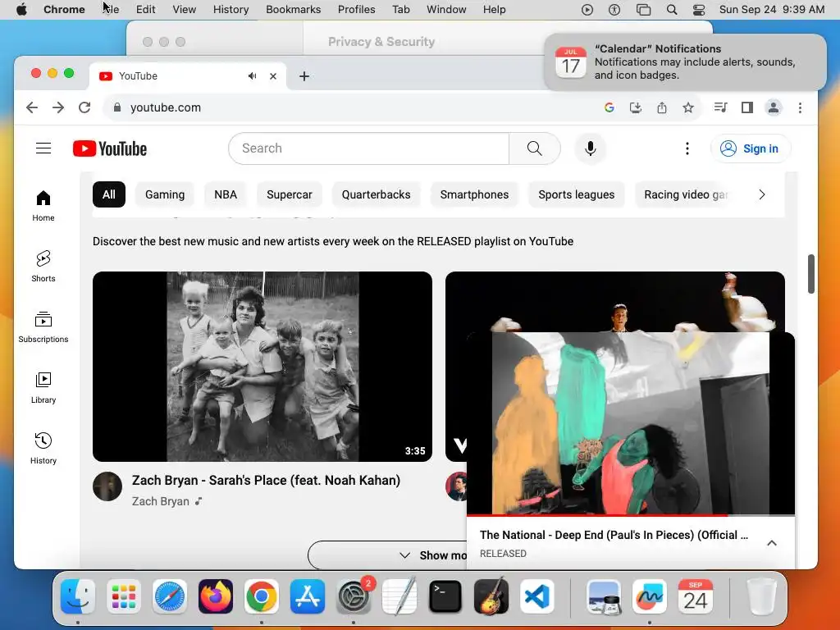Image resolution: width=840 pixels, height=630 pixels.
Task: Click the YouTube search field
Action: tap(368, 148)
